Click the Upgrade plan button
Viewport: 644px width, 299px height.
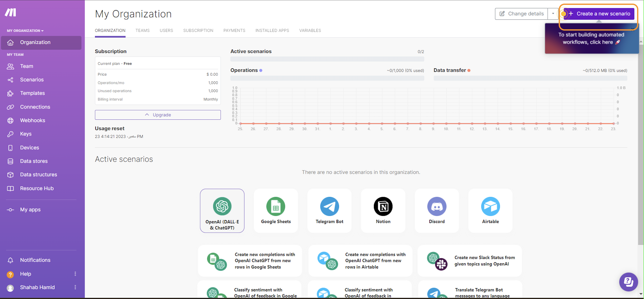tap(158, 115)
